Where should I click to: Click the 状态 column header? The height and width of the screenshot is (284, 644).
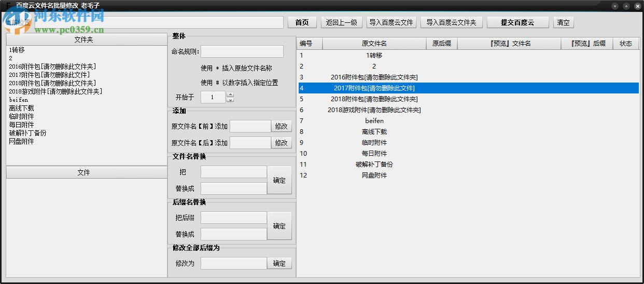(626, 44)
